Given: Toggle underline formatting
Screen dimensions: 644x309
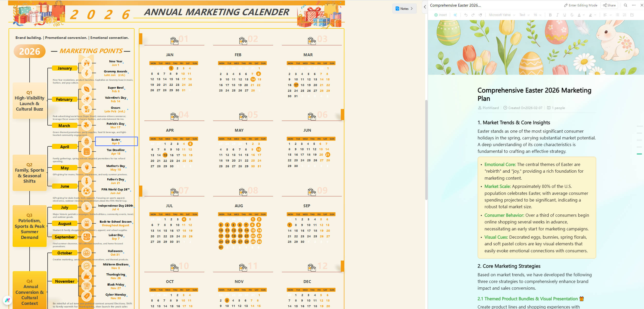Looking at the screenshot, I should click(x=564, y=15).
